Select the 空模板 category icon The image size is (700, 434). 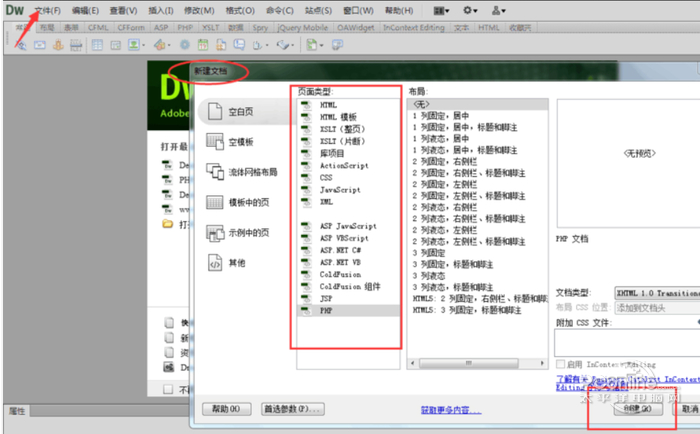(215, 142)
